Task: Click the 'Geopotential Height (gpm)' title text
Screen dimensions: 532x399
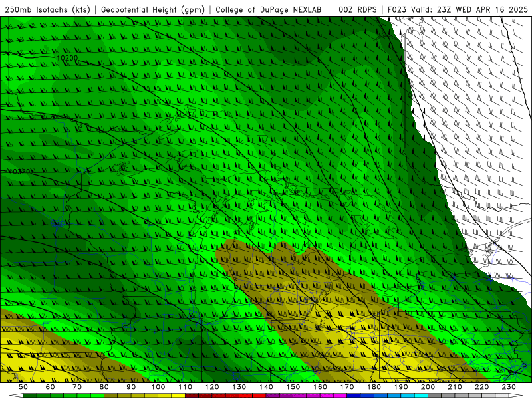Action: coord(153,10)
